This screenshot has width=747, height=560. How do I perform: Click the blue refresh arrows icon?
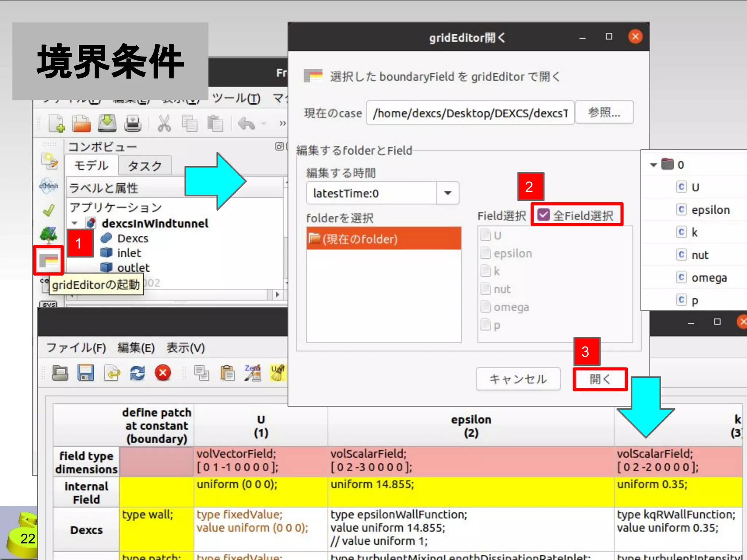click(x=137, y=373)
